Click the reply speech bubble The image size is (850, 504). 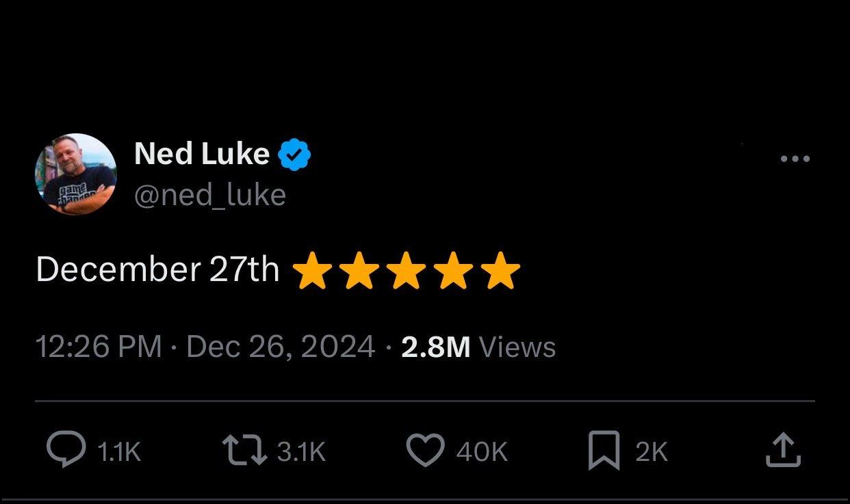pyautogui.click(x=66, y=449)
